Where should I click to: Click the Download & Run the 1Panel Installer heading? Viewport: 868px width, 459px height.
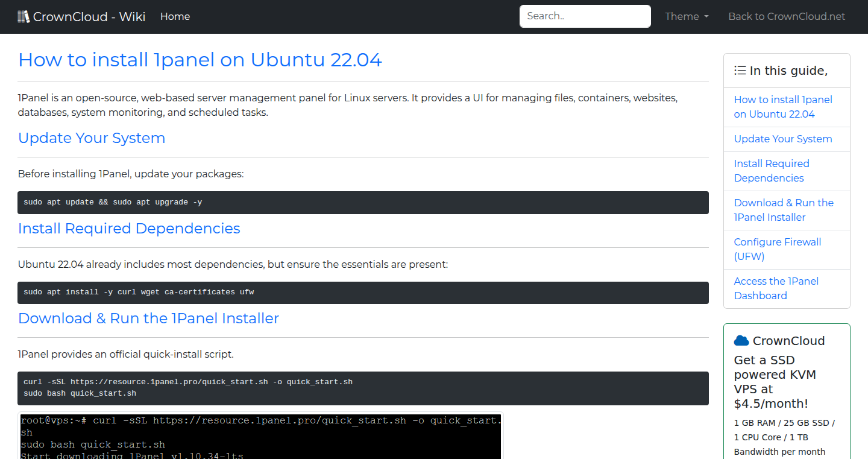pos(148,318)
